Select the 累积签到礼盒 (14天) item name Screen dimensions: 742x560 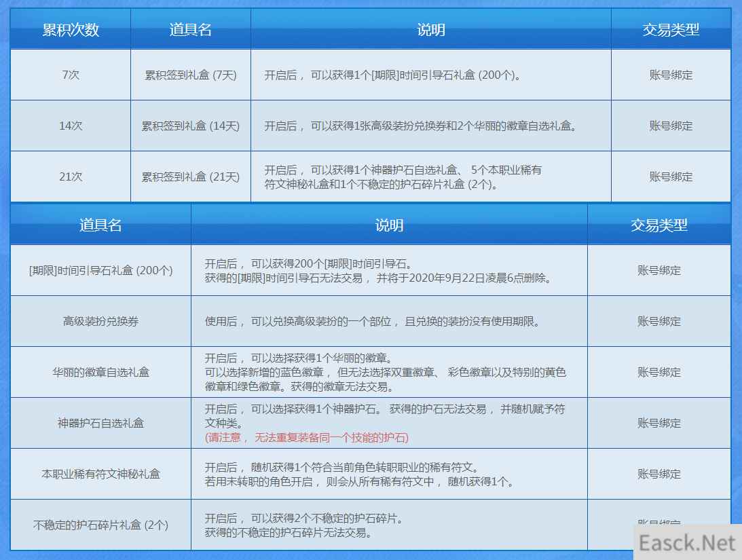tap(191, 126)
